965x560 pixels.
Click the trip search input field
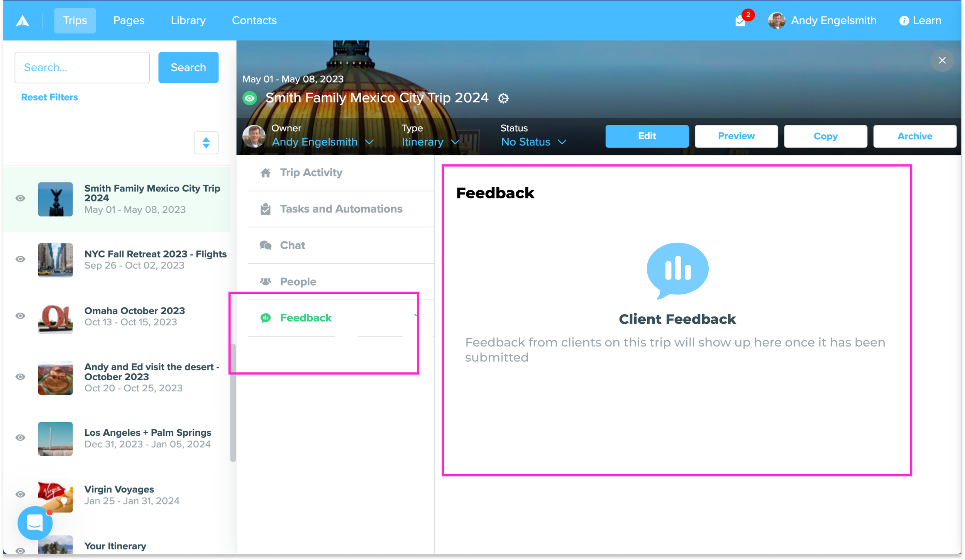pyautogui.click(x=82, y=68)
